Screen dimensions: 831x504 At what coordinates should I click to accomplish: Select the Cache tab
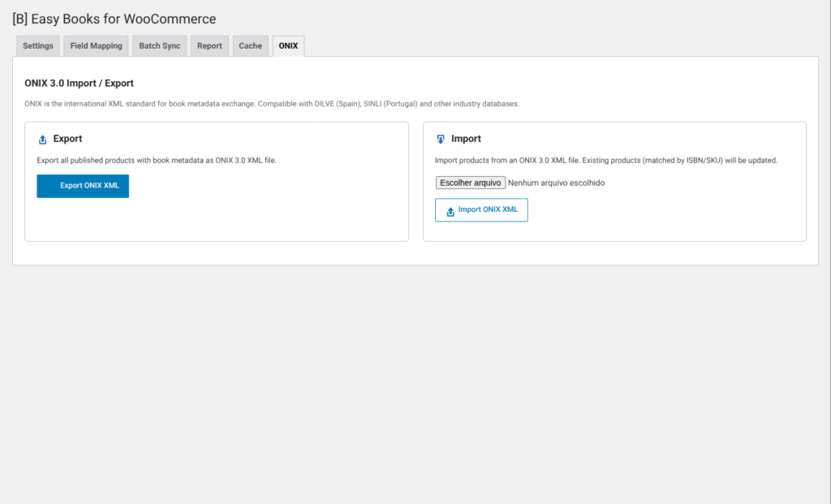[x=250, y=46]
